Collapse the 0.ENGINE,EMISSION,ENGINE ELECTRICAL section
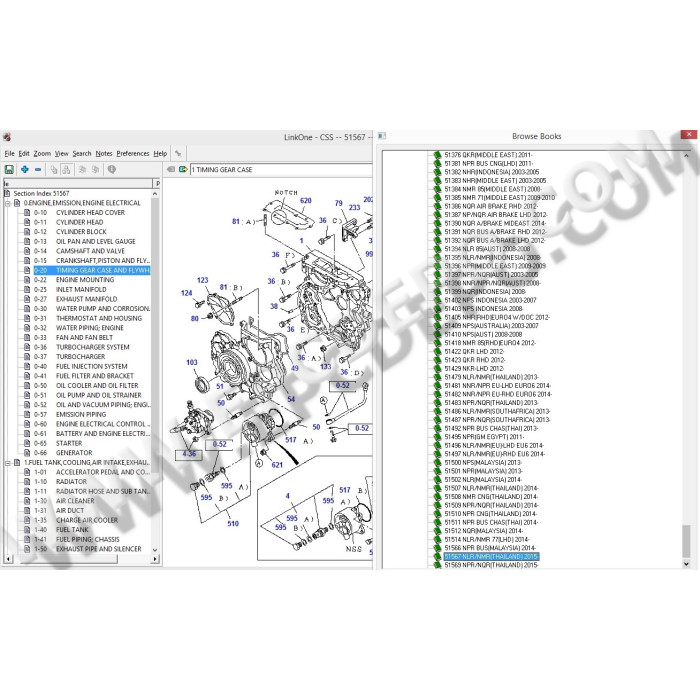This screenshot has height=700, width=700. click(8, 203)
